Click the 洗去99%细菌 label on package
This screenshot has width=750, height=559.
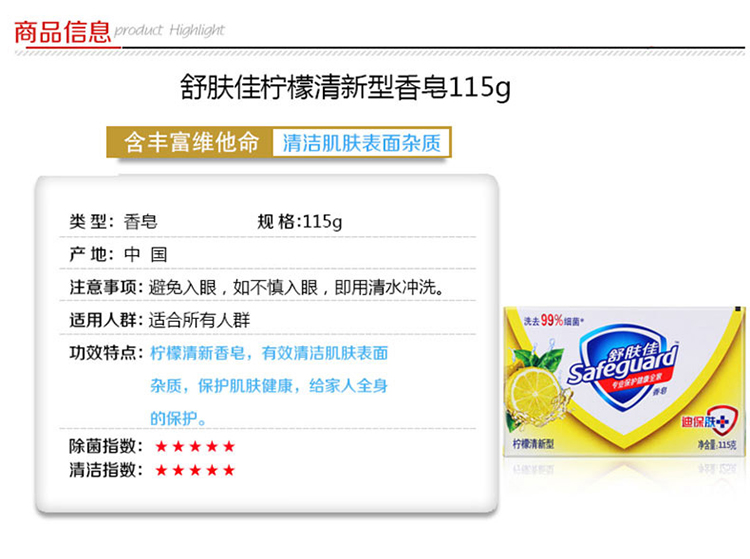553,320
